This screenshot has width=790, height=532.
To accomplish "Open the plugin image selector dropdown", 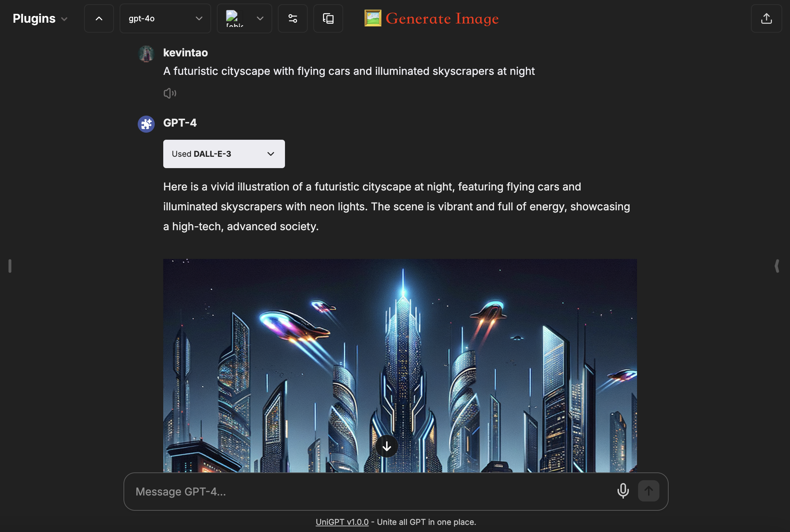I will tap(244, 18).
